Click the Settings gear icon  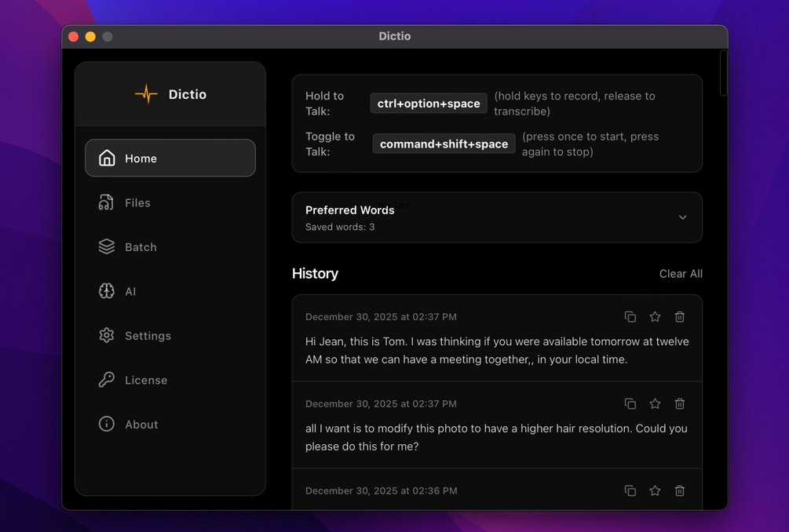pyautogui.click(x=106, y=335)
